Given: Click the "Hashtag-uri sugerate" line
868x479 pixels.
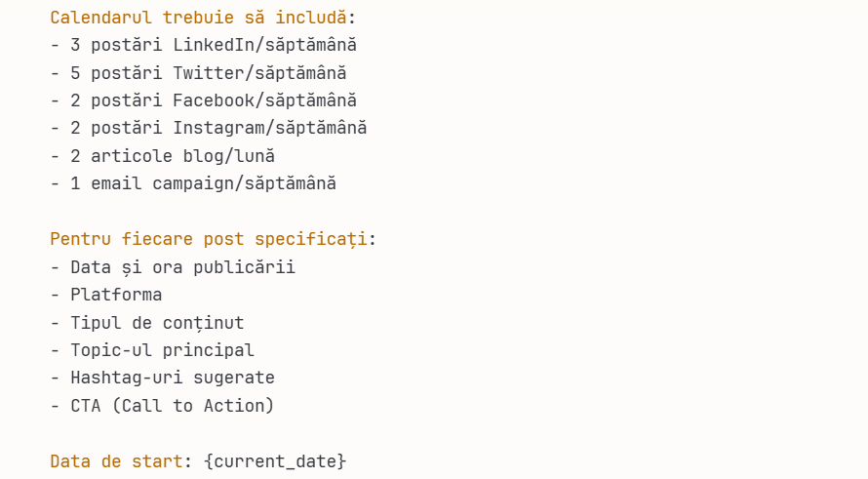Looking at the screenshot, I should tap(172, 378).
